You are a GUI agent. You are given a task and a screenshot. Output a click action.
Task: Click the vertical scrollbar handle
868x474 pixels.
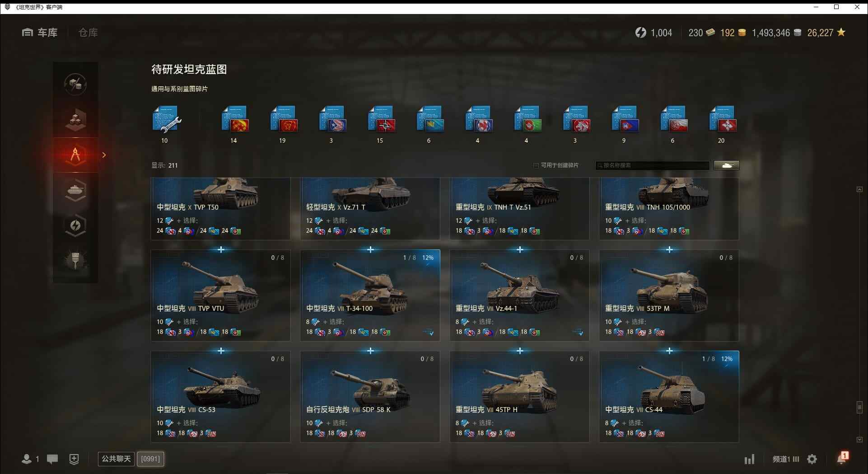(x=859, y=407)
